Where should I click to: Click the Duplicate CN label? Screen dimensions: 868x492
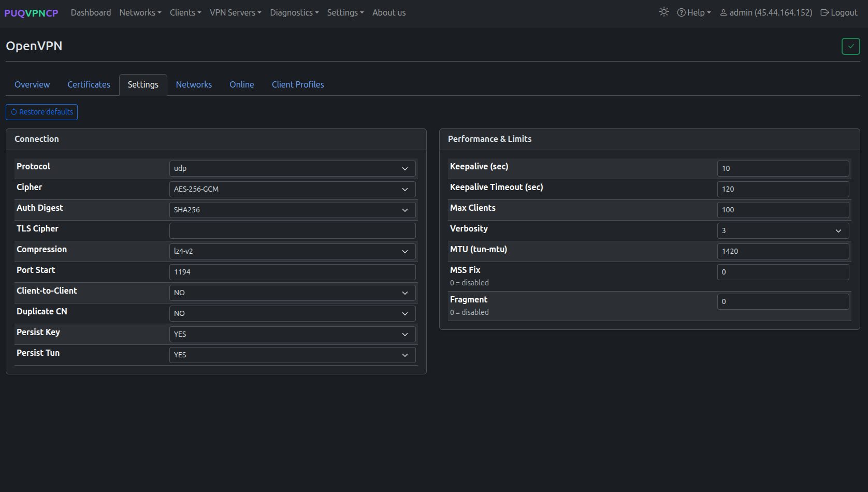point(42,311)
